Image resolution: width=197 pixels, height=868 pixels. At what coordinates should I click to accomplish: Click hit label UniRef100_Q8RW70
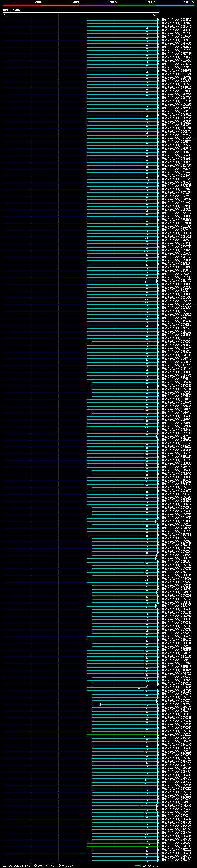point(177,47)
